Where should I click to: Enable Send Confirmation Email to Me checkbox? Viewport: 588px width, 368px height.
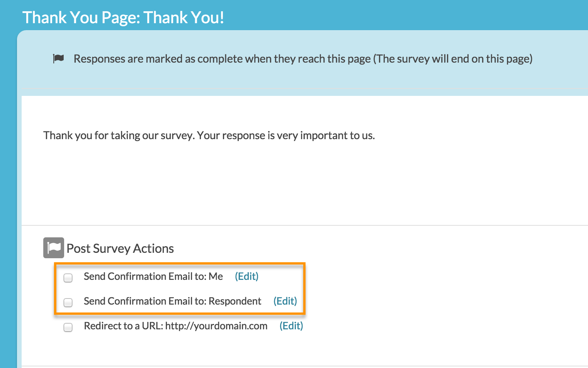[68, 278]
